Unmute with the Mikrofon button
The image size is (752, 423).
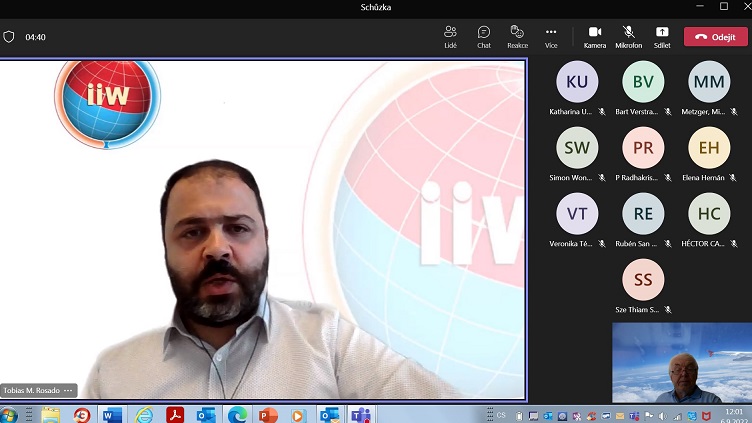point(628,37)
